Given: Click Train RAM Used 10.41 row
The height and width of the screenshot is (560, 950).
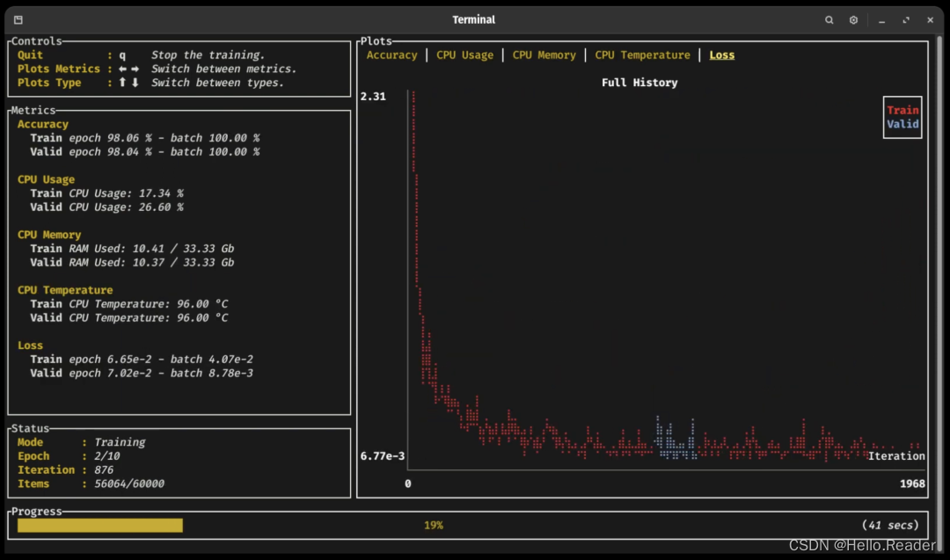Looking at the screenshot, I should (132, 249).
